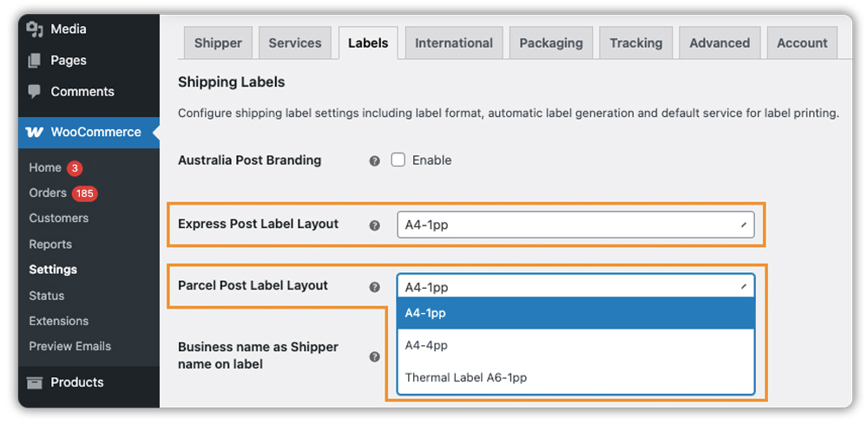868x424 pixels.
Task: Click the red Orders count badge 185
Action: 85,193
